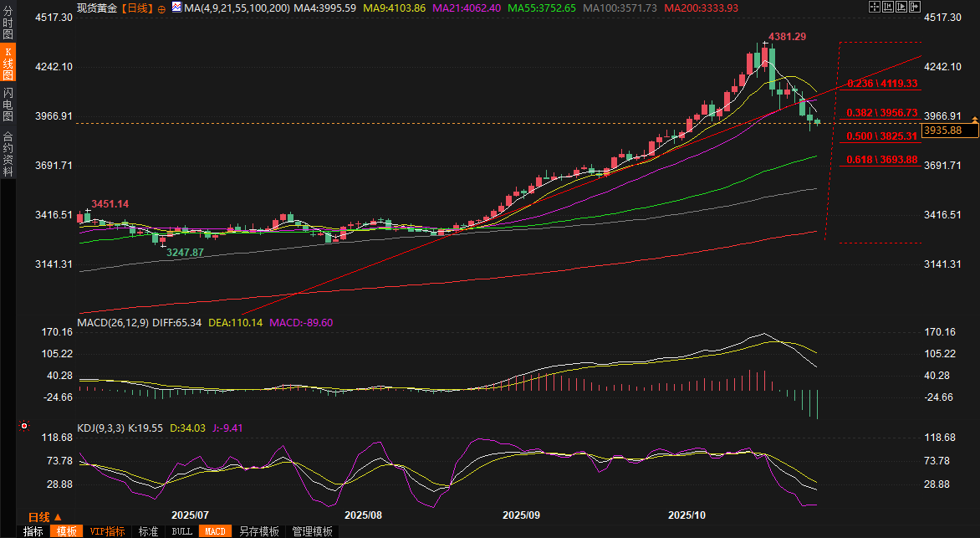Select the 0.618 Fibonacci retracement line
This screenshot has width=980, height=538.
[x=880, y=160]
